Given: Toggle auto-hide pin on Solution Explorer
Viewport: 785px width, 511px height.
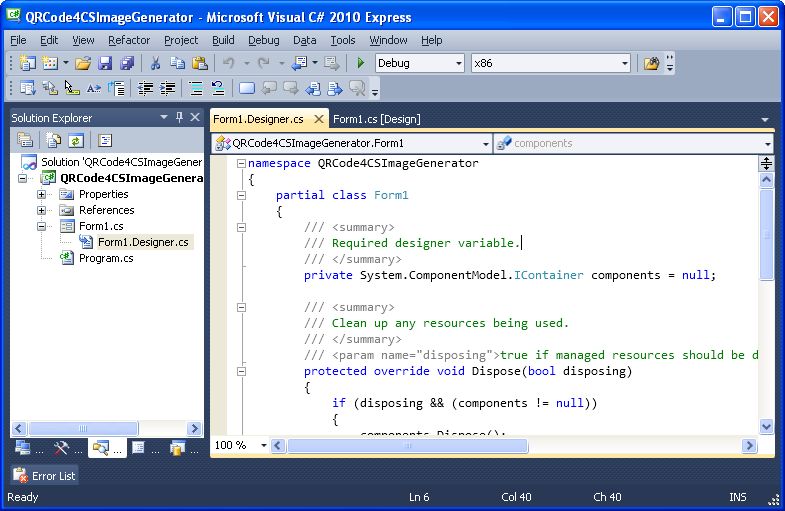Looking at the screenshot, I should pyautogui.click(x=180, y=118).
